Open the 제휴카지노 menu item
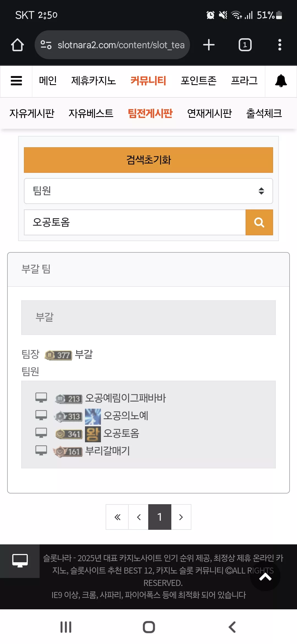 tap(94, 81)
